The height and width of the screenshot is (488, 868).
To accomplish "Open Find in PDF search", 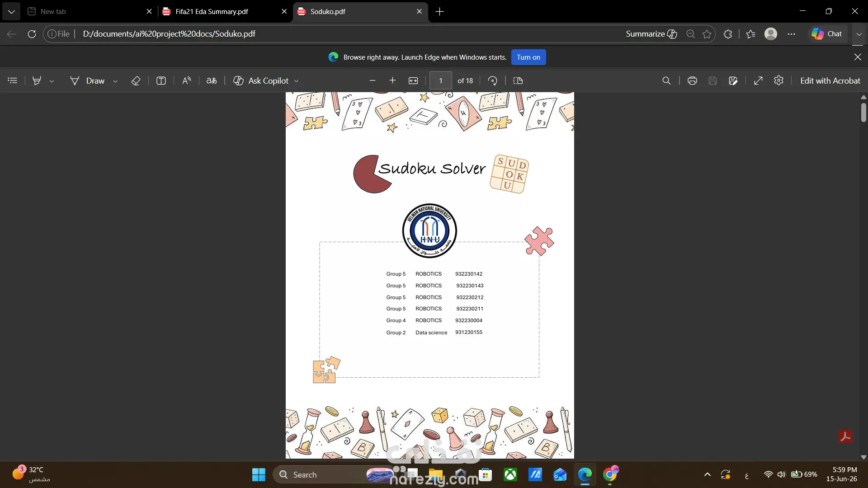I will 666,80.
